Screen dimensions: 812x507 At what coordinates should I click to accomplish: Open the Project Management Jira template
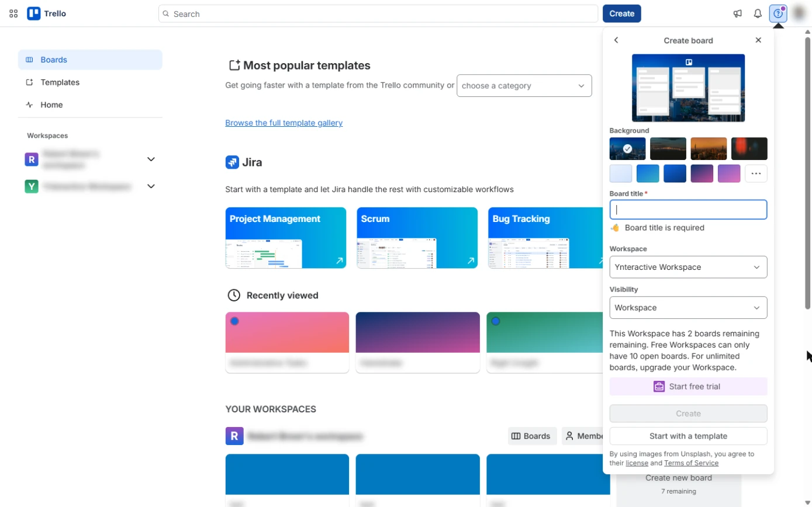pos(286,238)
